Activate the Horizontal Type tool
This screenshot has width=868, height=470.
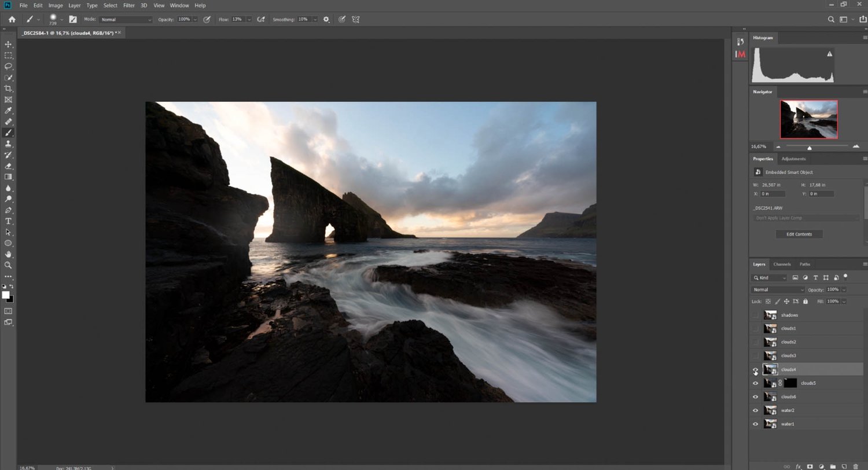click(8, 221)
